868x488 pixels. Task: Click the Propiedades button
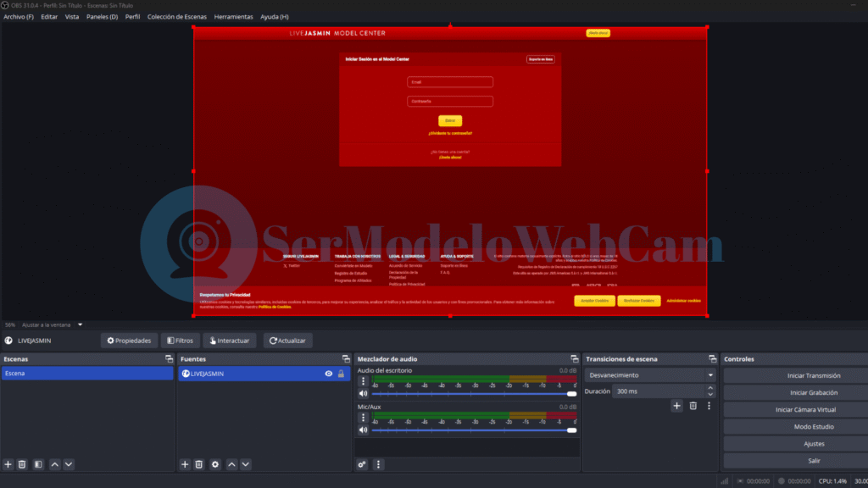pos(129,341)
